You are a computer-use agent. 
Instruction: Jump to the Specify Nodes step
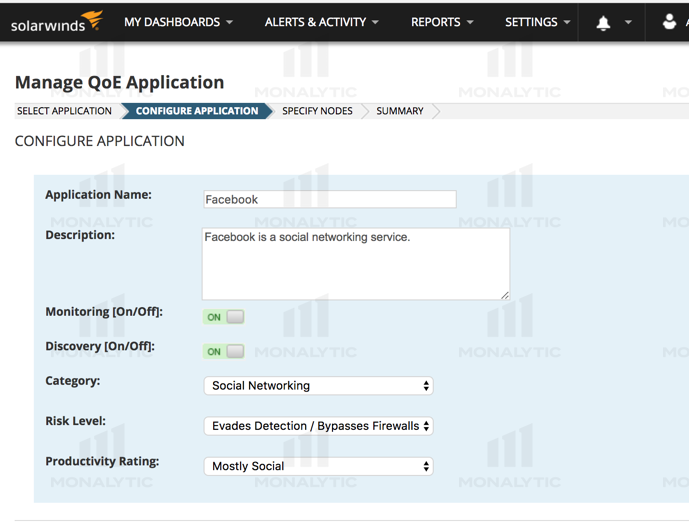point(317,111)
